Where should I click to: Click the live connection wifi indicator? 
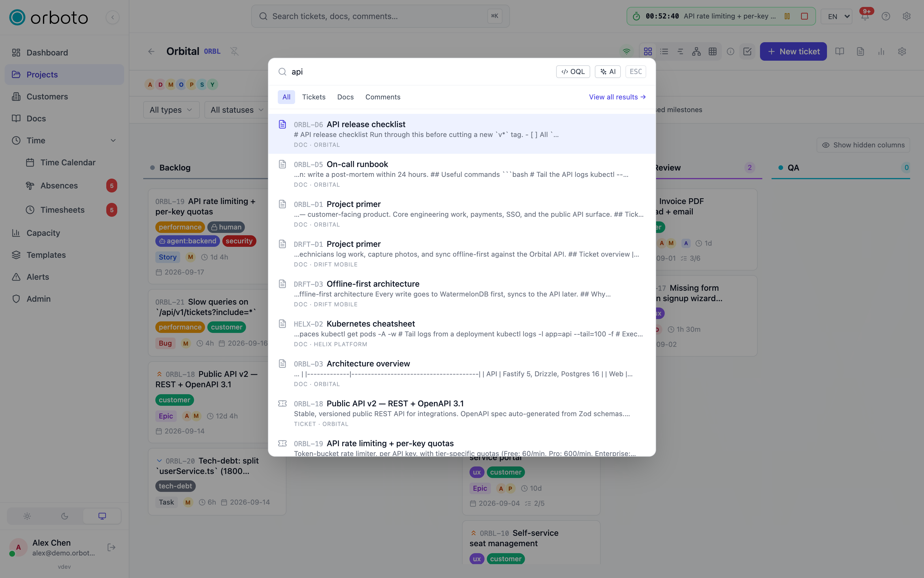tap(627, 51)
